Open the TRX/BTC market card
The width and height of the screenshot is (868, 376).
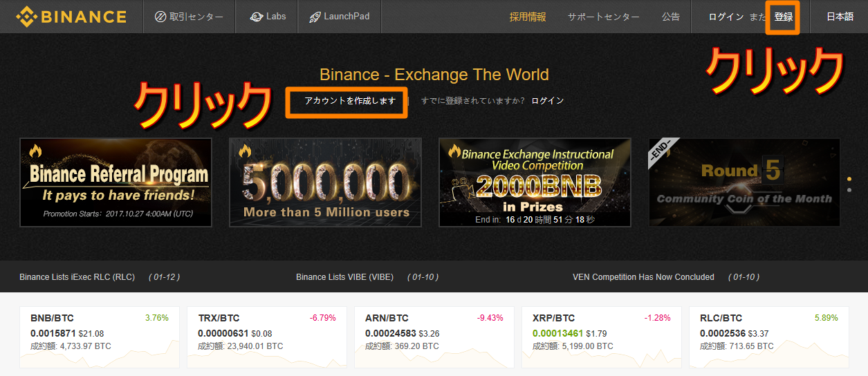(x=267, y=337)
